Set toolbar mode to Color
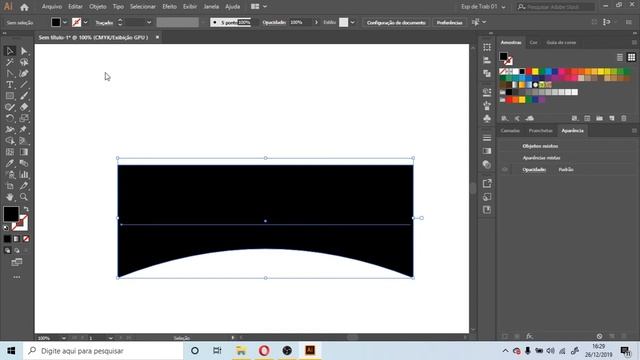The image size is (640, 360). coord(7,239)
